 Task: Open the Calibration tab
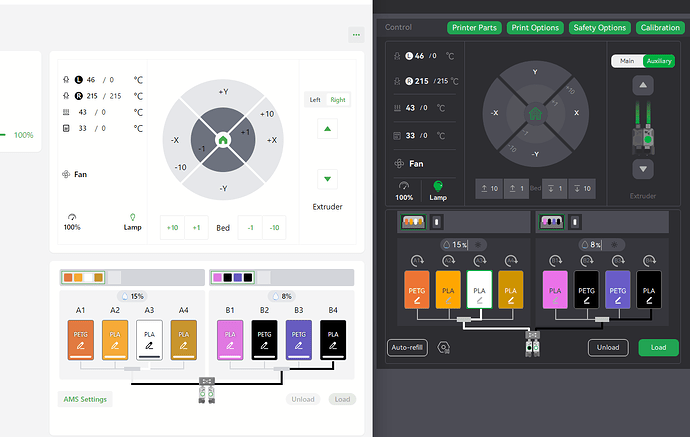click(660, 28)
